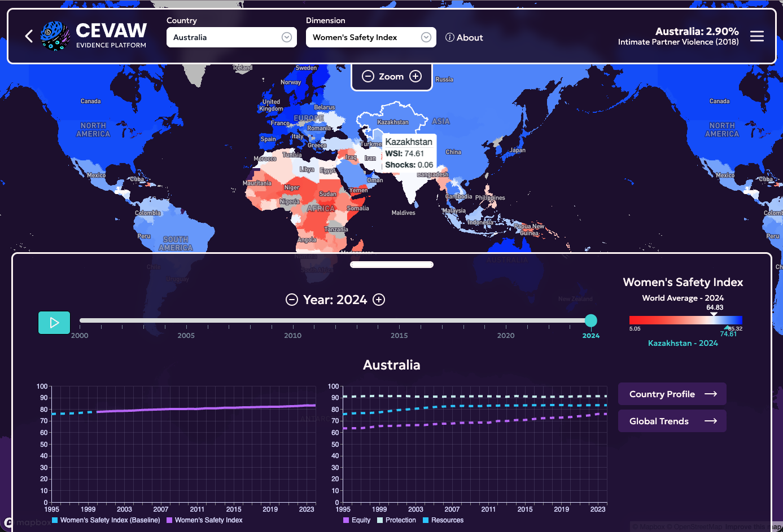Zoom out on the world map

(368, 76)
